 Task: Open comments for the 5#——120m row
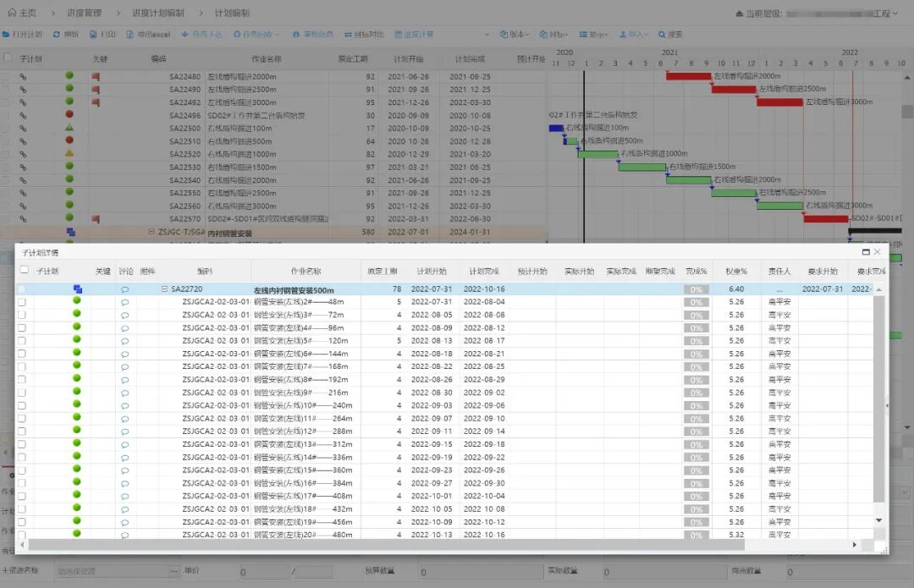[x=124, y=342]
